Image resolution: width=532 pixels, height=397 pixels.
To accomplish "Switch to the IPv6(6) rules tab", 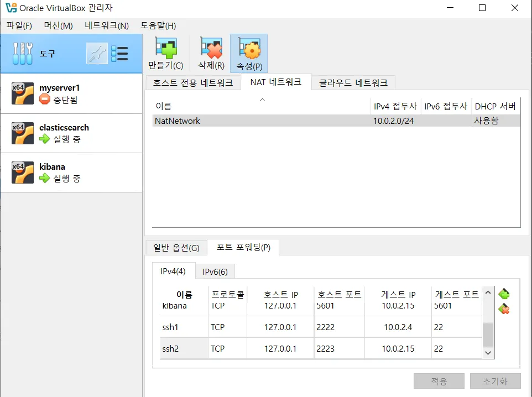I will pyautogui.click(x=215, y=271).
